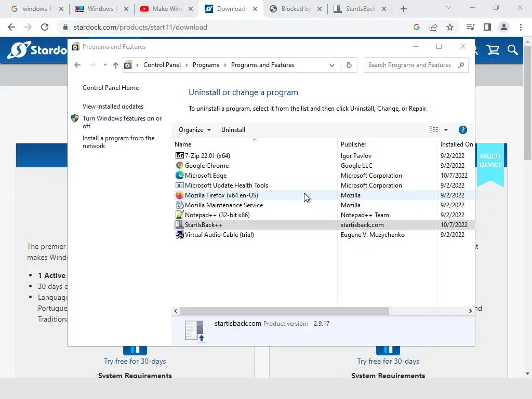Switch to the StartIsBack tab in Chrome
532x399 pixels.
point(360,9)
